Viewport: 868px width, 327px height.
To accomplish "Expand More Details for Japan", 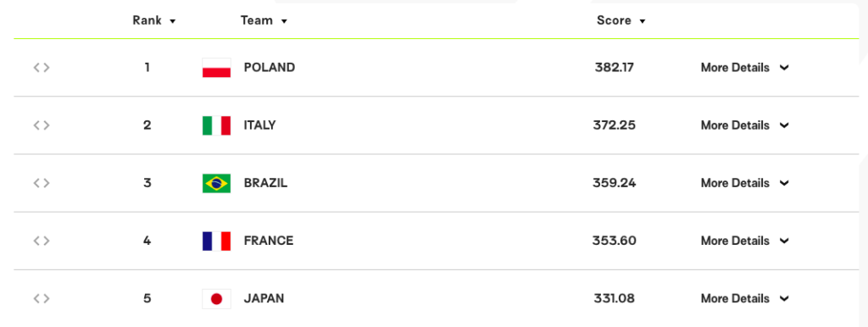I will pos(744,299).
